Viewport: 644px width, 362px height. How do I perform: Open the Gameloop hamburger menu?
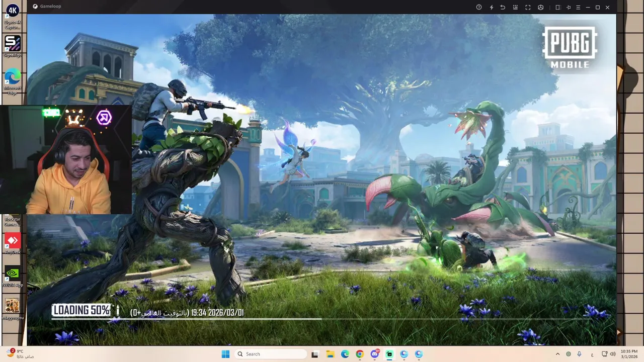578,7
